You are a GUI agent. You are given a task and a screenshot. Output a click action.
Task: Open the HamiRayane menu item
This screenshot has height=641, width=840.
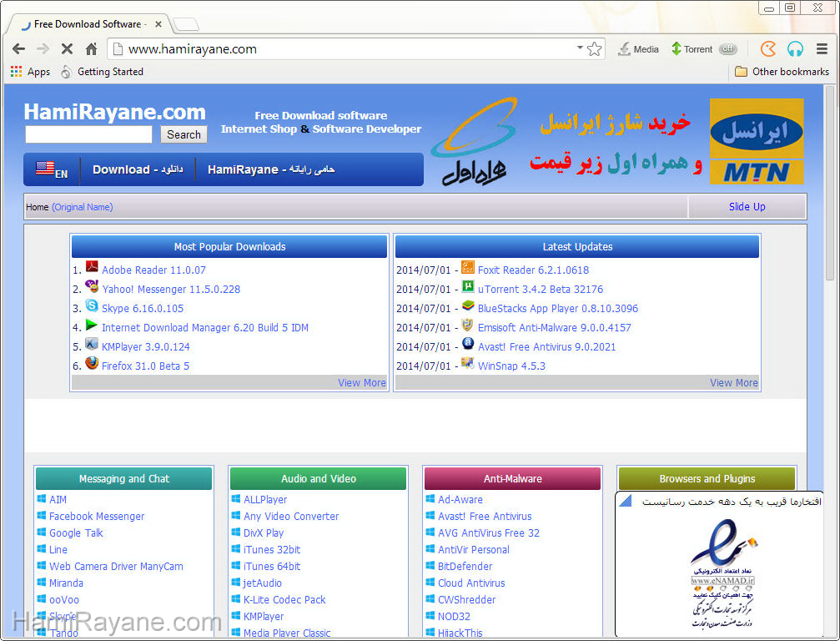coord(271,169)
